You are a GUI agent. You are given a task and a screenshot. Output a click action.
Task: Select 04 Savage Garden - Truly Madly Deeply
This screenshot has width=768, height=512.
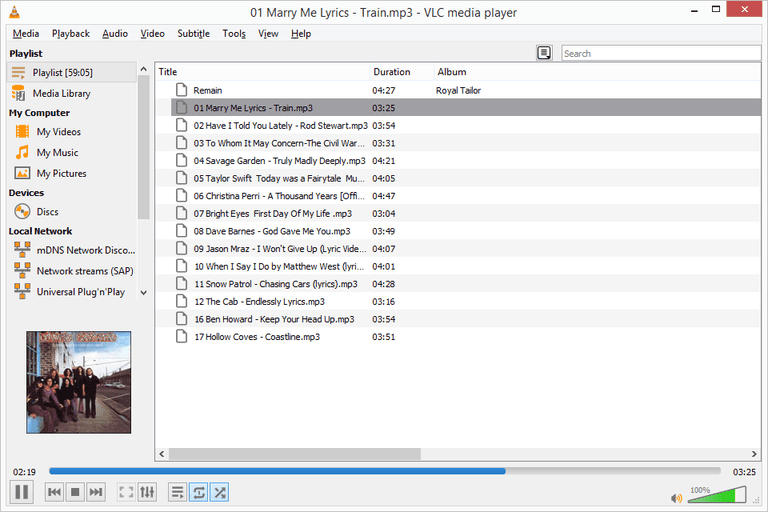458,161
